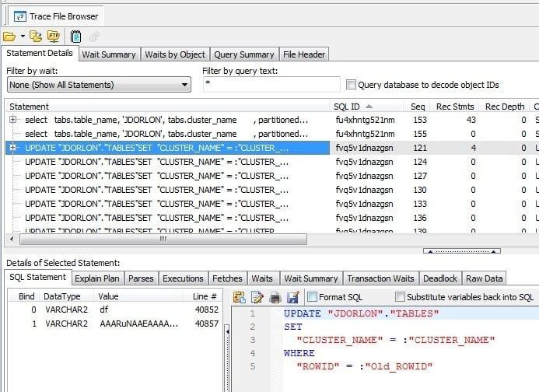
Task: Switch to the Statement Details tab
Action: click(40, 54)
